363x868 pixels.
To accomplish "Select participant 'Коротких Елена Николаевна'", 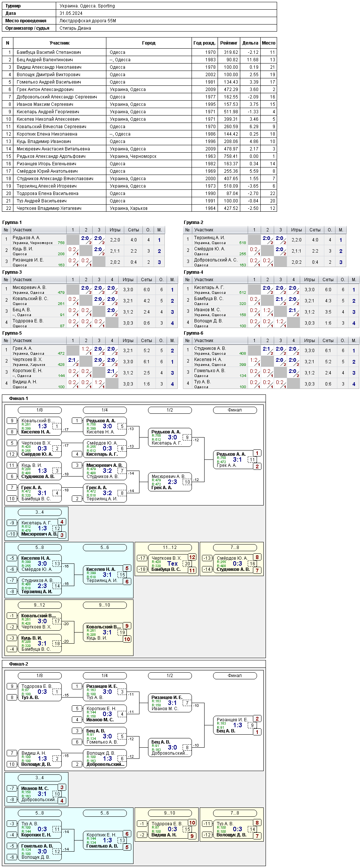I will click(x=47, y=134).
